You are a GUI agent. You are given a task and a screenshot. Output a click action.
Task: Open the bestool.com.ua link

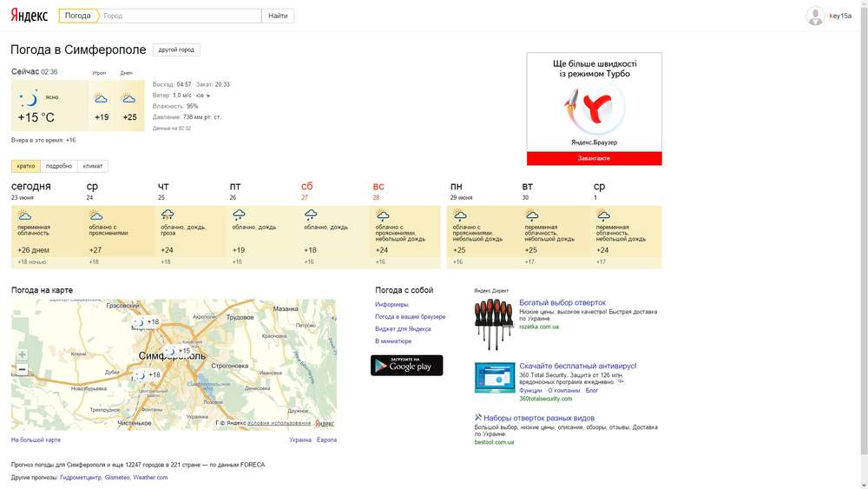494,442
